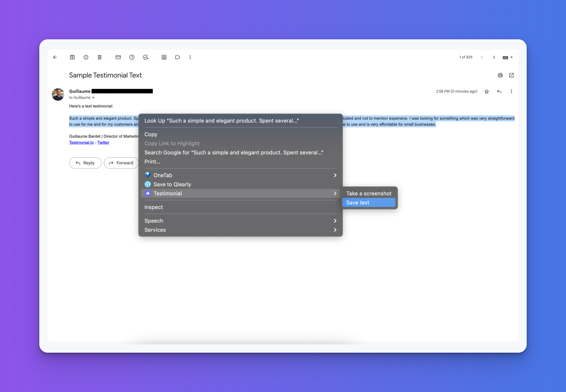The width and height of the screenshot is (566, 392).
Task: Open the Testimonial.to link in signature
Action: coord(81,142)
